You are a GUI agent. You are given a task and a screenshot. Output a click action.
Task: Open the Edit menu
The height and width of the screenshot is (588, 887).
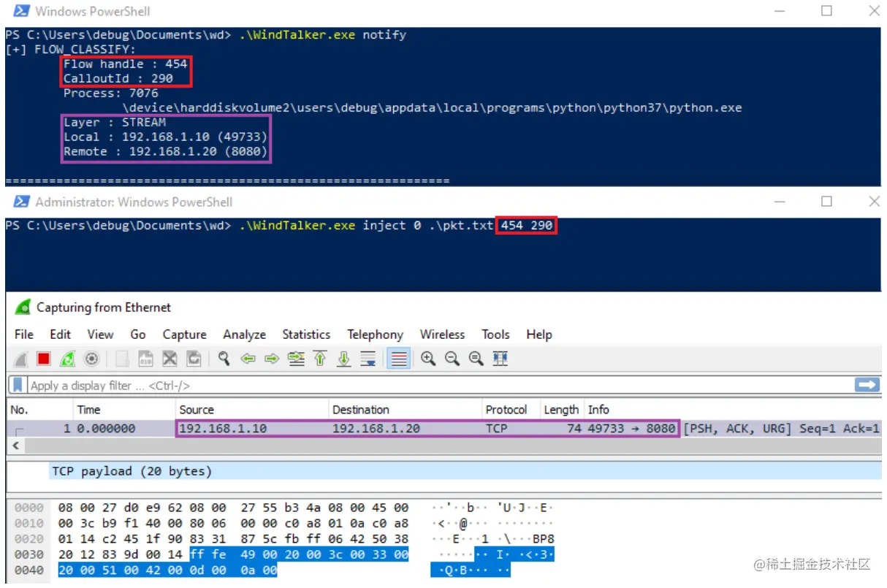click(x=60, y=334)
